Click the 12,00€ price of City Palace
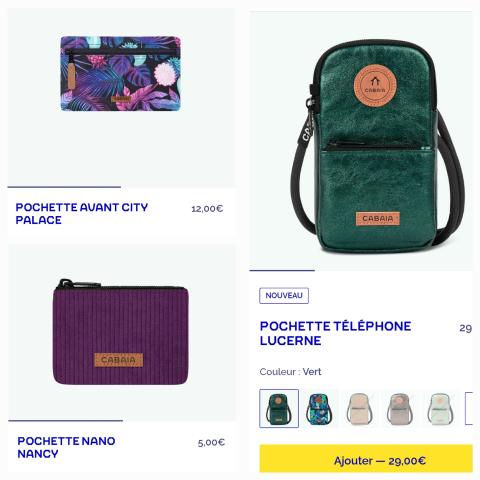This screenshot has width=480, height=480. (207, 209)
